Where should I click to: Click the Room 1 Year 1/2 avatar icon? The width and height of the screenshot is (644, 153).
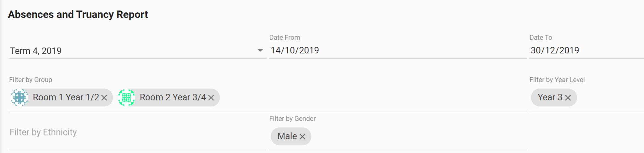(19, 97)
